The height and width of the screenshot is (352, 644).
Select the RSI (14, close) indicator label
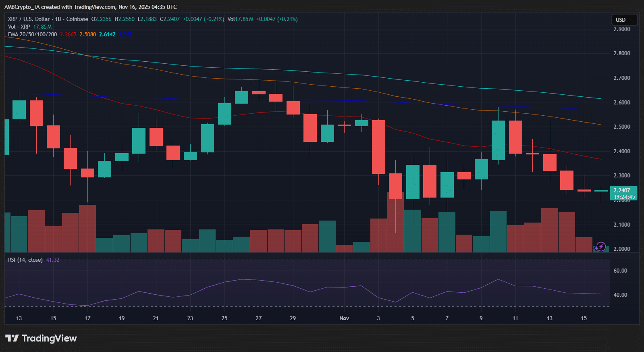[x=25, y=260]
